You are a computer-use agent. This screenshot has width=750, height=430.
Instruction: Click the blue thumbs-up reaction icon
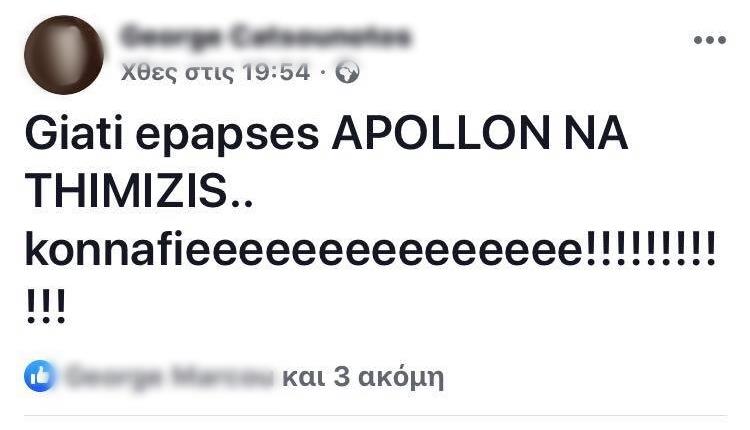click(40, 376)
